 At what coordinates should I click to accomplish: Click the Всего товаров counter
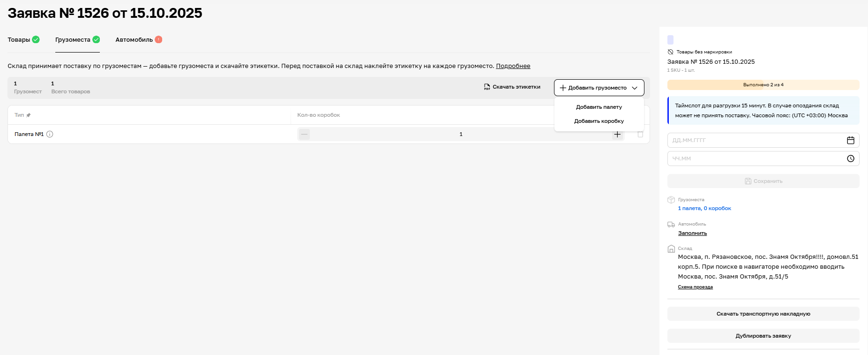tap(70, 88)
